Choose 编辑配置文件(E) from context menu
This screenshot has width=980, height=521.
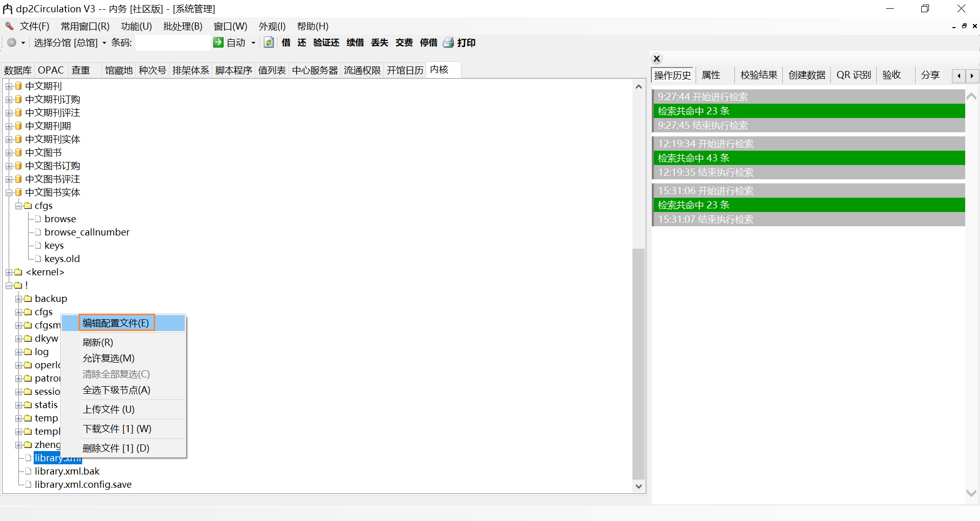coord(124,323)
